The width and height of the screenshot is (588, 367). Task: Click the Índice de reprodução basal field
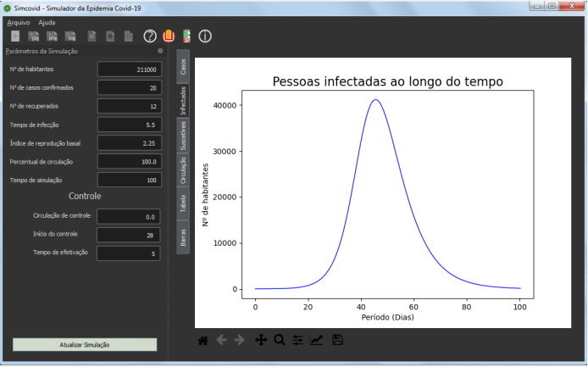[128, 142]
